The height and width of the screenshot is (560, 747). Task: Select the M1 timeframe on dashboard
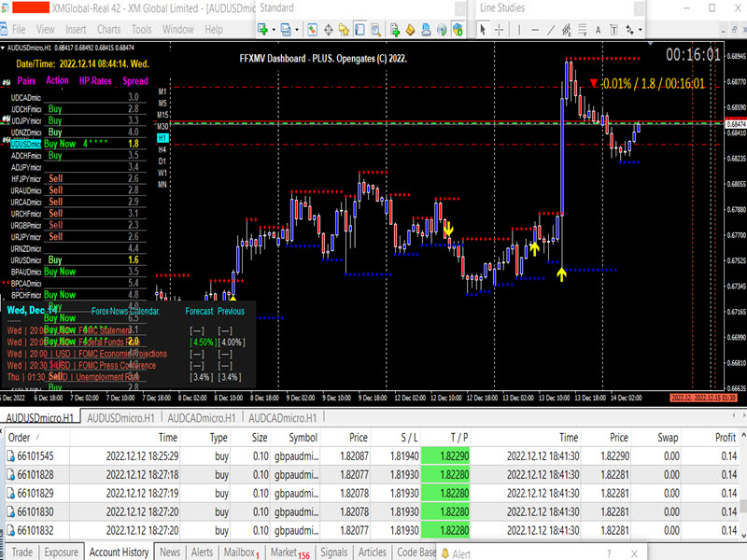click(x=162, y=91)
